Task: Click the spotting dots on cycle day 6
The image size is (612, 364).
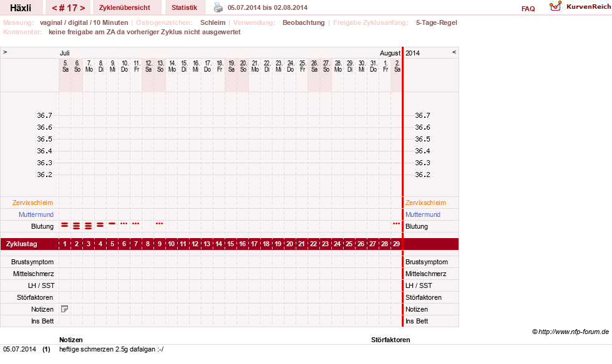Action: [124, 224]
